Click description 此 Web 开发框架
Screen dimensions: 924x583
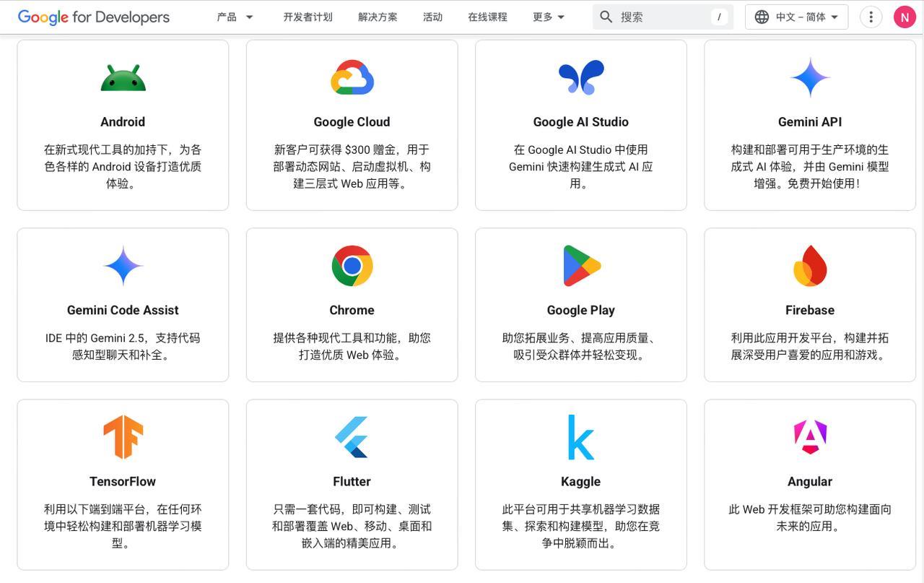(x=810, y=518)
